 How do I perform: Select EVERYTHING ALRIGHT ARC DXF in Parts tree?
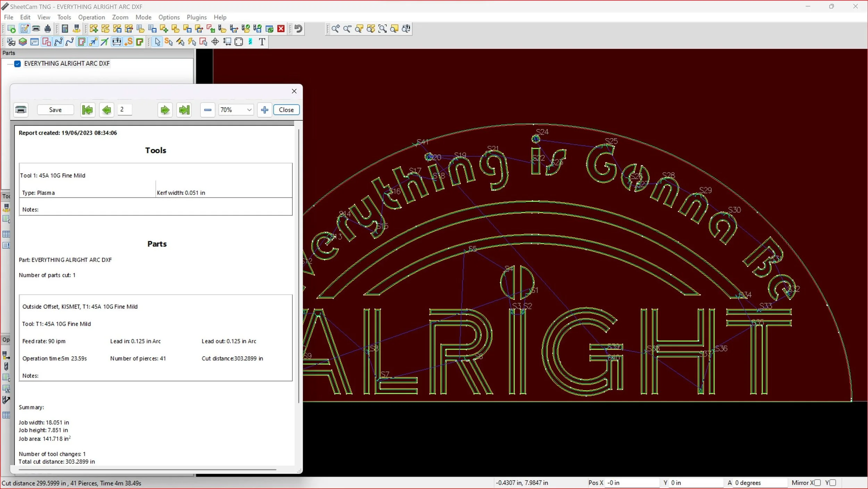[67, 64]
